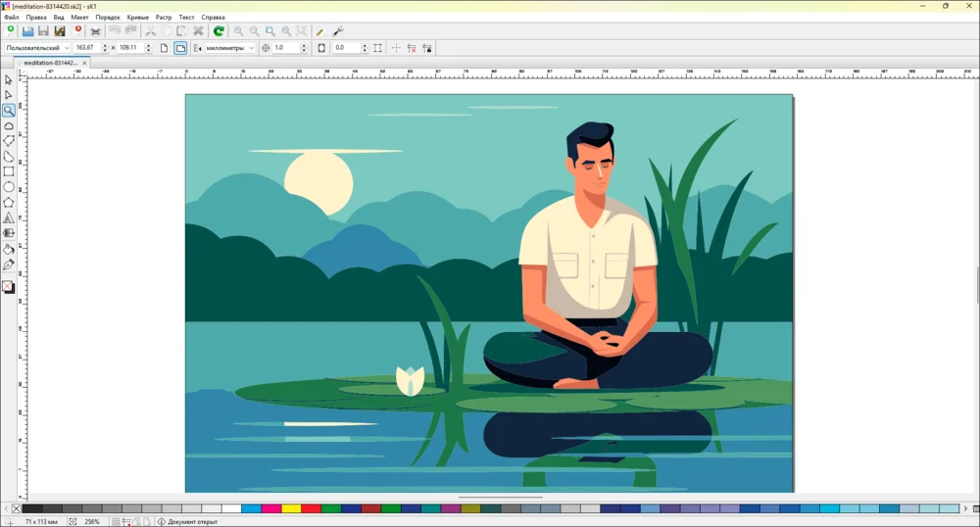Open the Файл menu
The width and height of the screenshot is (980, 527).
click(x=11, y=18)
